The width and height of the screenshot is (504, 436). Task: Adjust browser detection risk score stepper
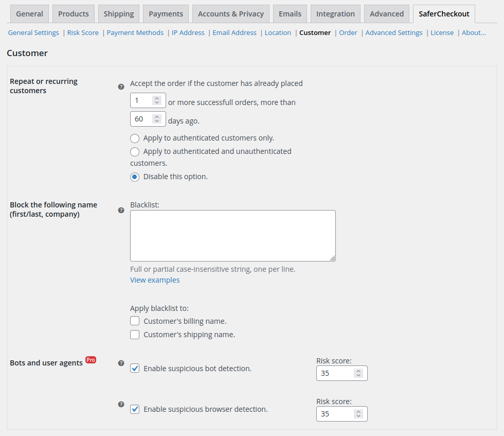(x=358, y=414)
